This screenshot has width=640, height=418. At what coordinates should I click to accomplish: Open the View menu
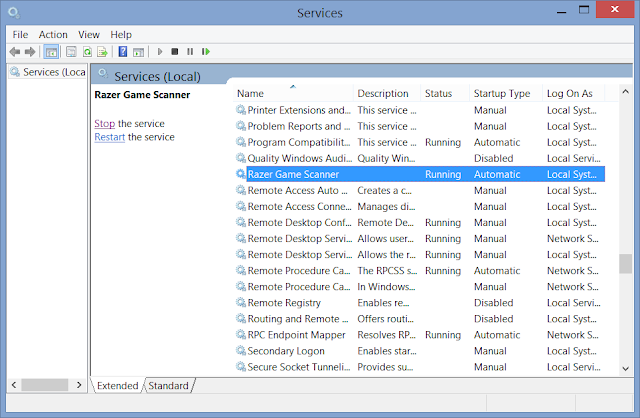[89, 34]
